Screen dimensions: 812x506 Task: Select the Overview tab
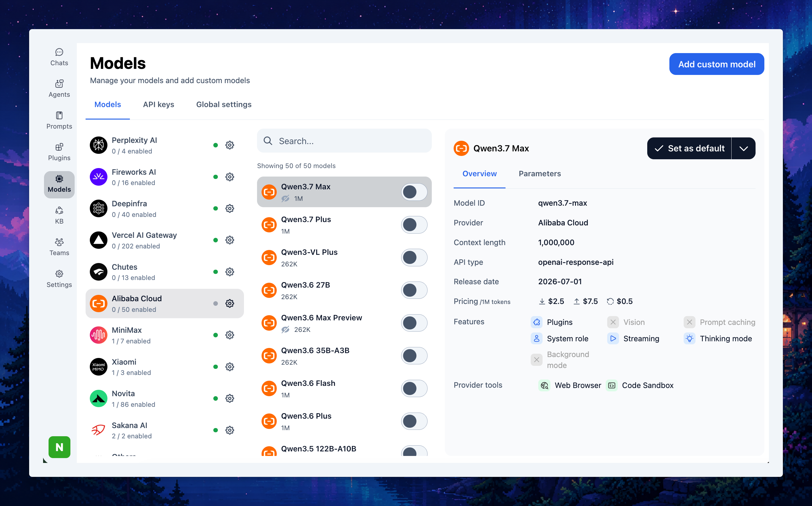pos(479,174)
